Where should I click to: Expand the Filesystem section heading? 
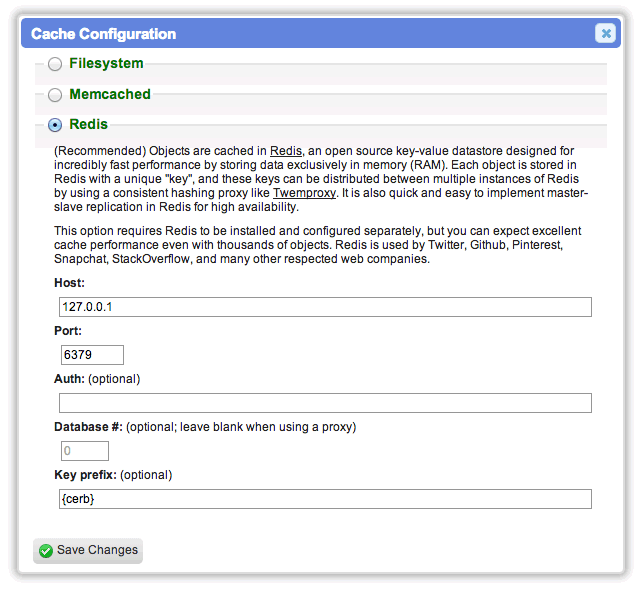point(106,63)
